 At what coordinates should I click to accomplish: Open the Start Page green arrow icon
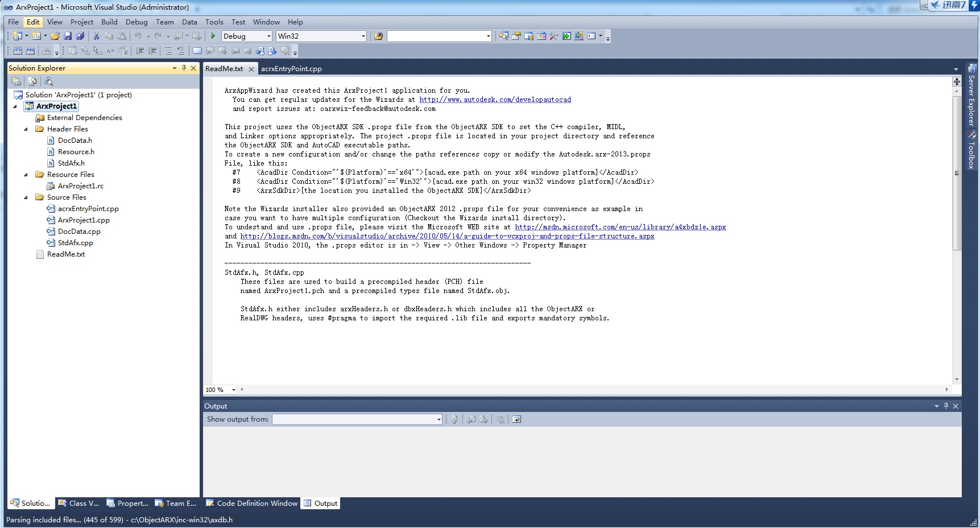(x=567, y=36)
